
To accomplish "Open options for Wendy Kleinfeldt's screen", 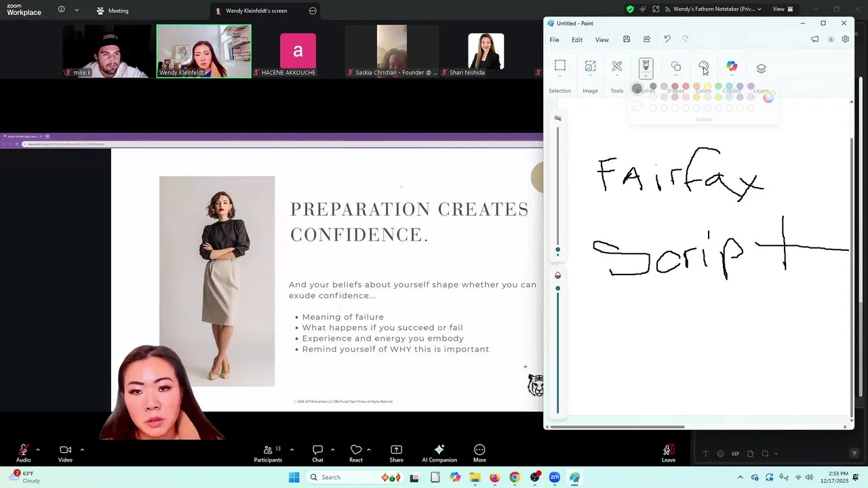I will coord(313,11).
